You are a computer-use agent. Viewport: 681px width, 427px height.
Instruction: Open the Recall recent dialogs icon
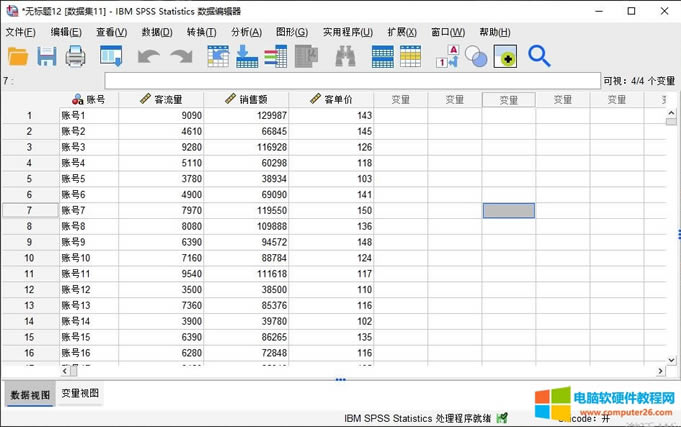[x=111, y=57]
